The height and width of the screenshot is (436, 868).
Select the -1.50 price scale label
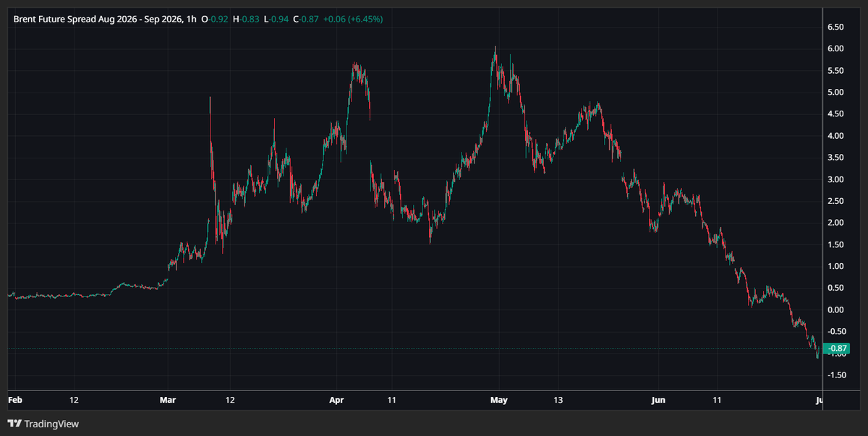[836, 375]
